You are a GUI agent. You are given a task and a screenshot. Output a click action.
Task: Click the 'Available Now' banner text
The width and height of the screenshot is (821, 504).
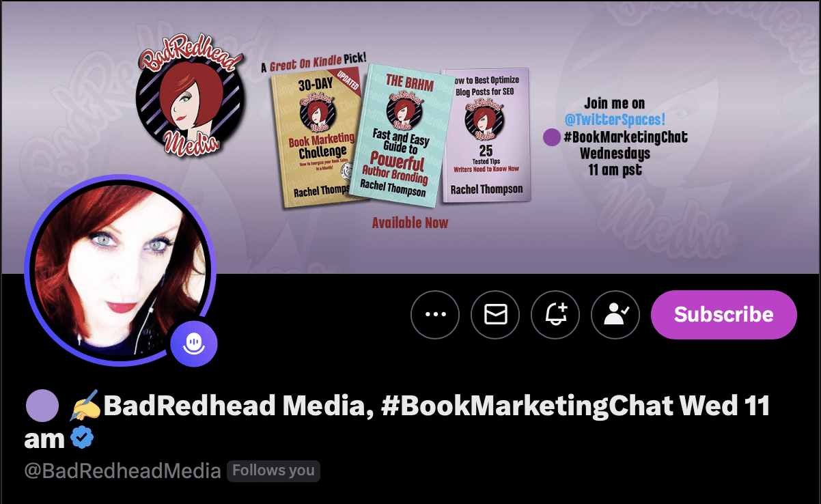pyautogui.click(x=410, y=223)
